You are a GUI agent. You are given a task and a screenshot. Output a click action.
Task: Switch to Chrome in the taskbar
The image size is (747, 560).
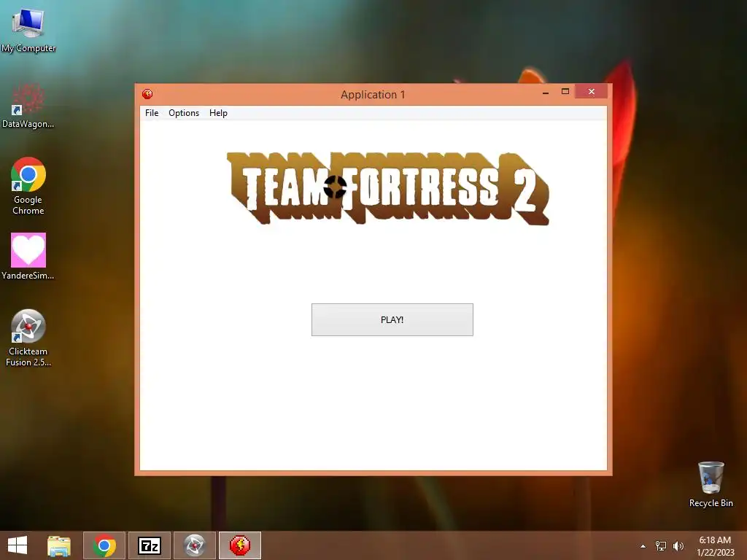click(104, 545)
